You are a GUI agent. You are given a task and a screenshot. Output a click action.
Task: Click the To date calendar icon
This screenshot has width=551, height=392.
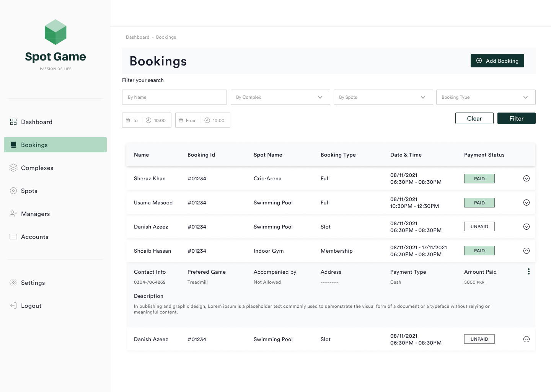pos(128,120)
